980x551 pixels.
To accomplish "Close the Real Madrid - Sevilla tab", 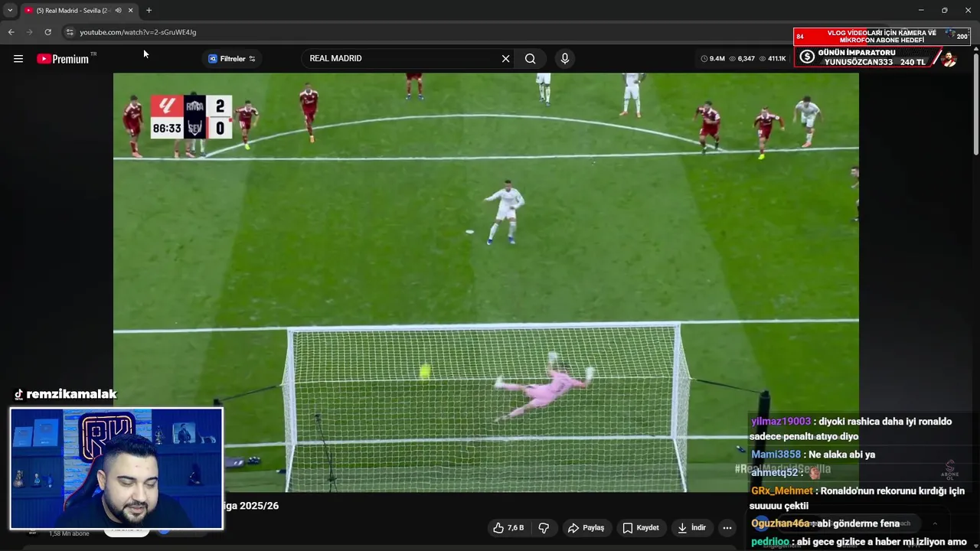I will (x=130, y=11).
